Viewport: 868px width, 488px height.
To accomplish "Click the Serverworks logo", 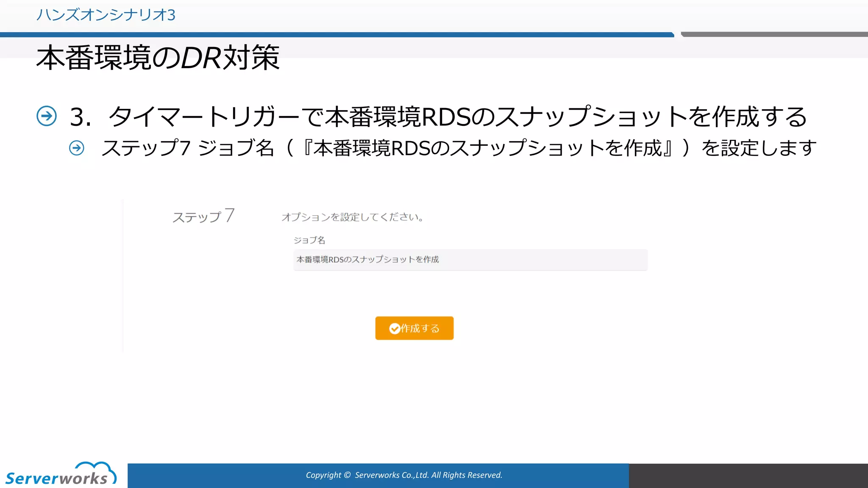I will coord(61,474).
